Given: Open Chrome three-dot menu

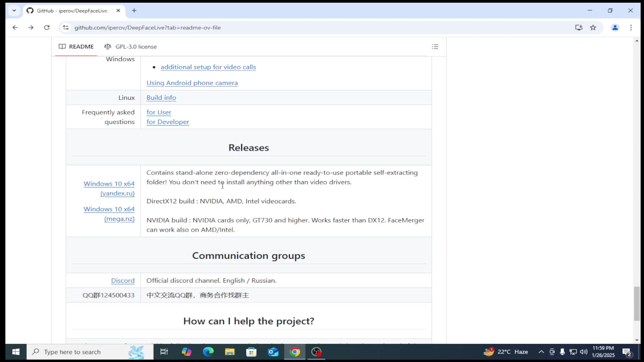Looking at the screenshot, I should 631,27.
